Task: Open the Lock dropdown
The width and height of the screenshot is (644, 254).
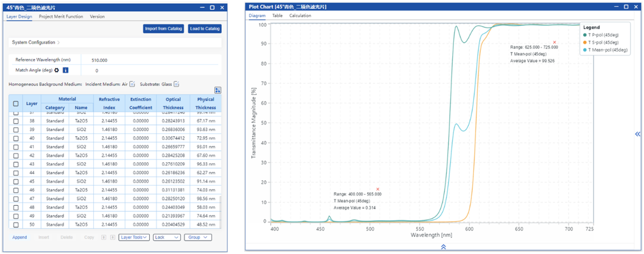Action: (x=166, y=237)
